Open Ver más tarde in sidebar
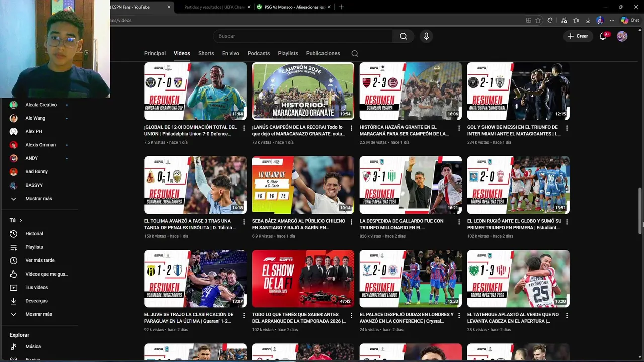The image size is (644, 362). 39,260
